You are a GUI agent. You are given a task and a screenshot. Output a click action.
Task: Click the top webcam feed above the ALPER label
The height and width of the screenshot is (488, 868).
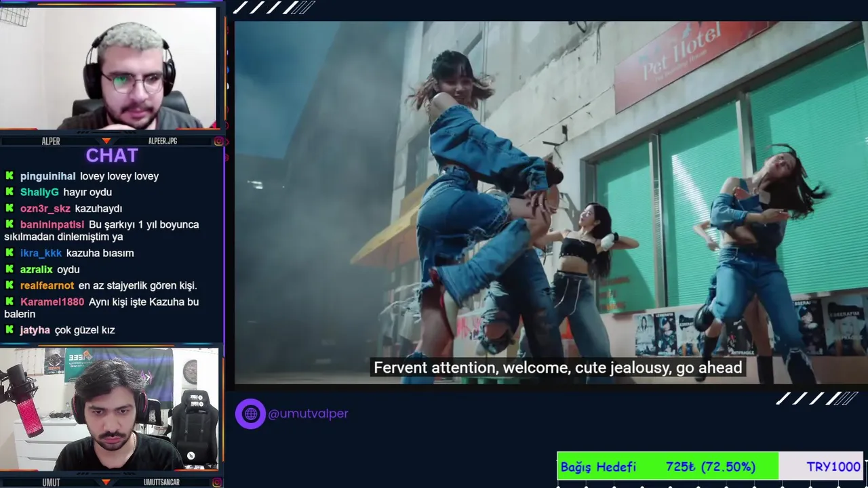[x=108, y=68]
